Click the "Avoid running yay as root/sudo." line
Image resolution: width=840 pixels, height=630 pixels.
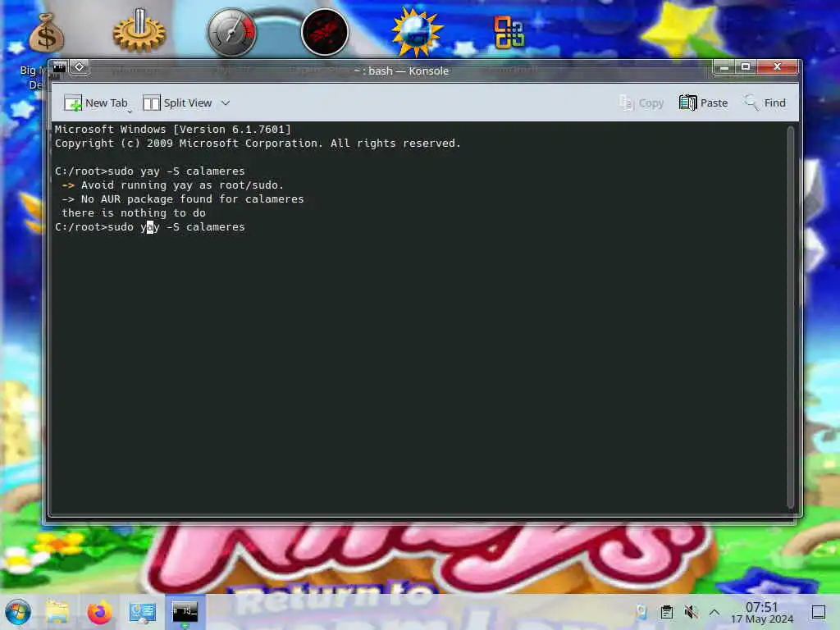[172, 185]
